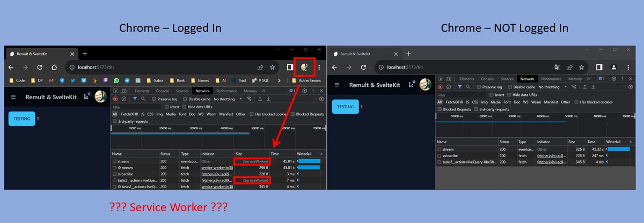Toggle Hide data URLs checkbox in left DevTools
Viewport: 644px width, 223px height.
pos(184,107)
